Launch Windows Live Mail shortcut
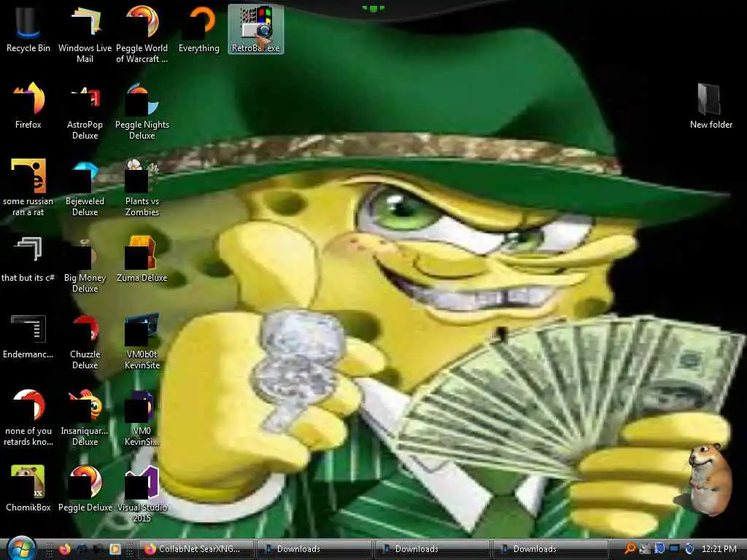Image resolution: width=747 pixels, height=560 pixels. point(85,34)
